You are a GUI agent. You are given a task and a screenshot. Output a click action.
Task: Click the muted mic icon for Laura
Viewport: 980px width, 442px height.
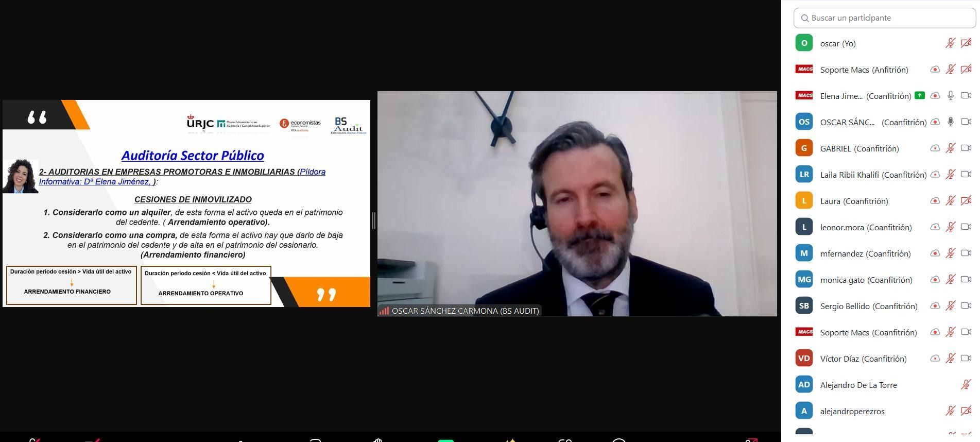(x=951, y=201)
